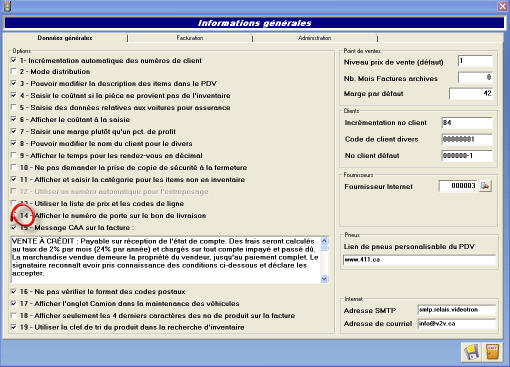The height and width of the screenshot is (367, 510).
Task: Click the Fournisseur Internet number field
Action: point(458,186)
